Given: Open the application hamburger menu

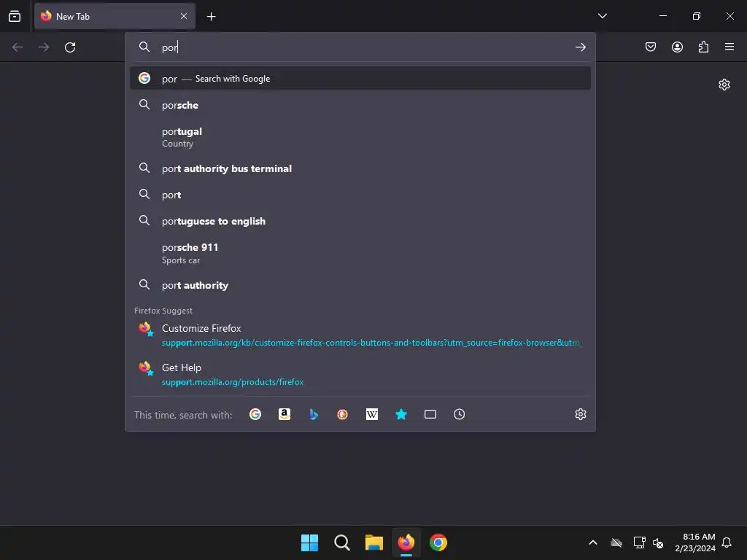Looking at the screenshot, I should 729,47.
